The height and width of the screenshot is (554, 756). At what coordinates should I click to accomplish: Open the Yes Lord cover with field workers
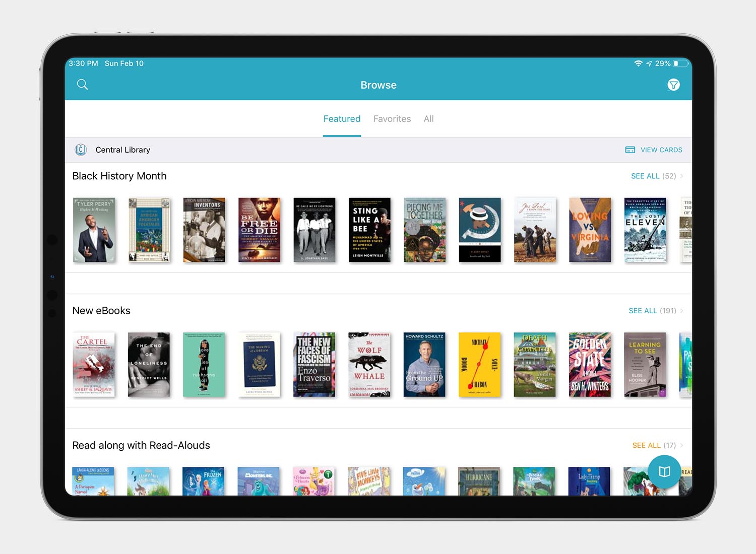(x=535, y=230)
